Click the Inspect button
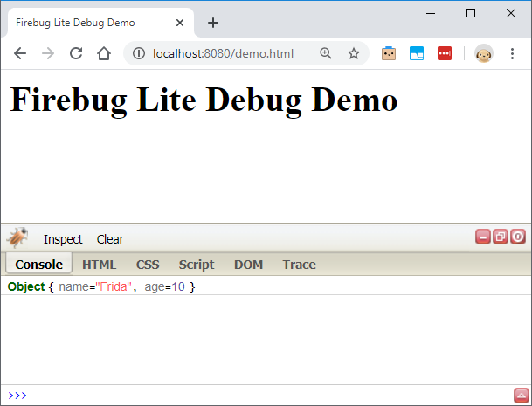This screenshot has height=406, width=532. tap(63, 239)
